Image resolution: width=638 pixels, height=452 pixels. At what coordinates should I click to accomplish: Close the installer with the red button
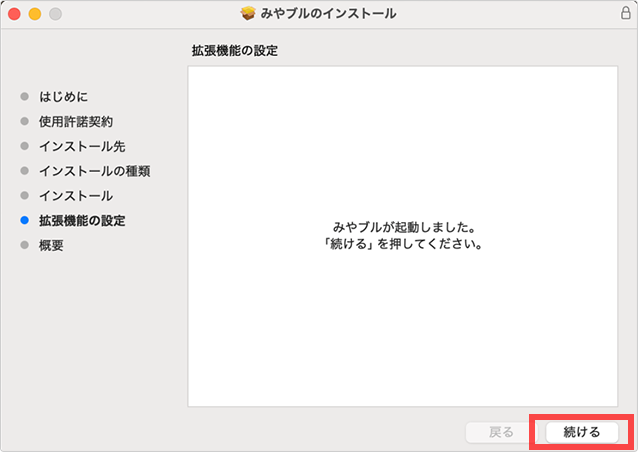14,14
